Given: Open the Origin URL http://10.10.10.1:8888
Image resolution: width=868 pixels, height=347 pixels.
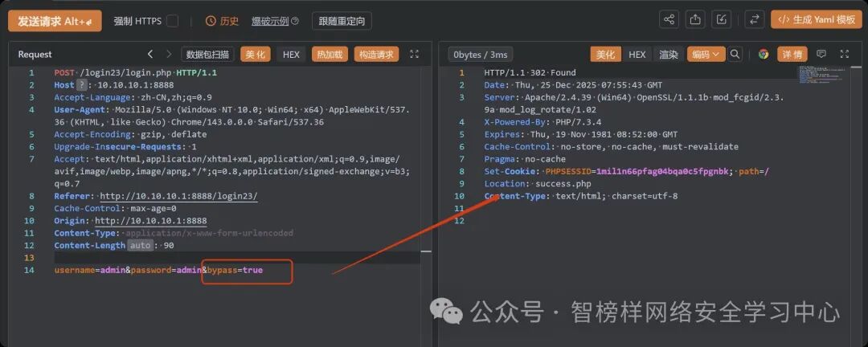Looking at the screenshot, I should click(151, 221).
